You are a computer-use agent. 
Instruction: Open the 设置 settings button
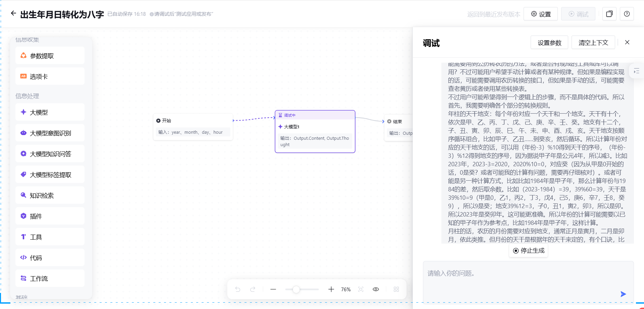point(541,14)
